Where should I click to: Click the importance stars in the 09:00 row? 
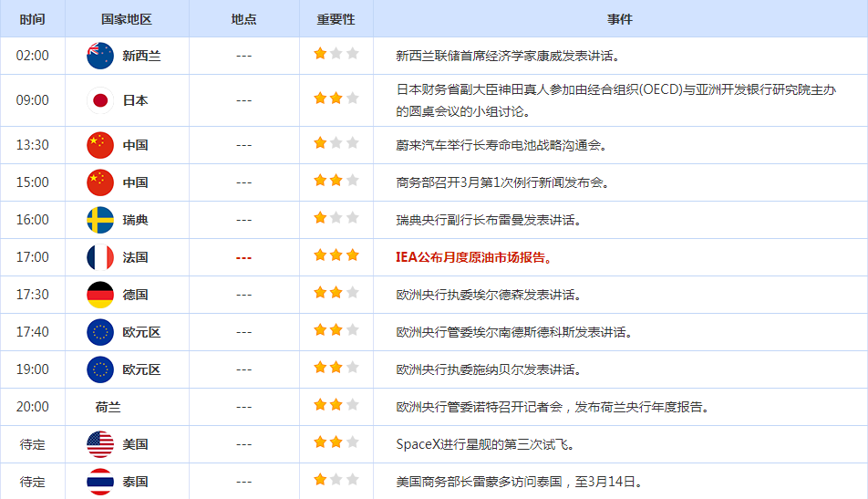click(x=336, y=99)
